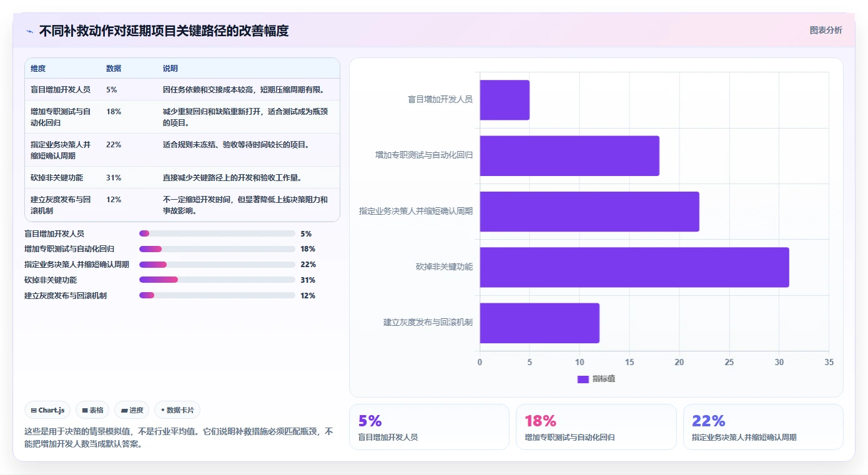The image size is (868, 475).
Task: Select the 表格 tag chip
Action: click(92, 410)
